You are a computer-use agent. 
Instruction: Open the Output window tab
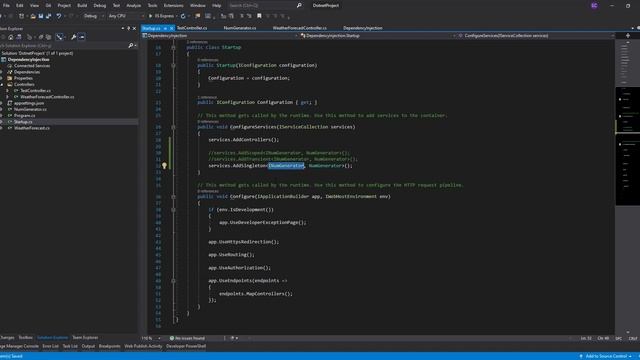click(x=88, y=346)
